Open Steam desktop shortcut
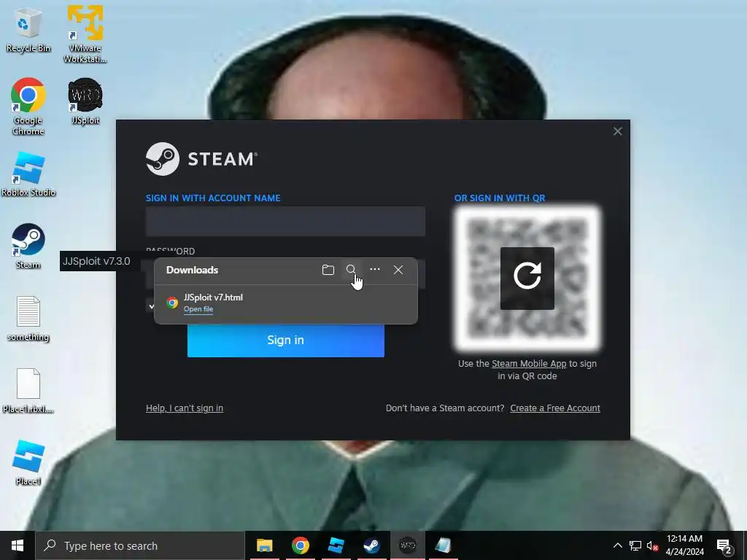 (28, 246)
